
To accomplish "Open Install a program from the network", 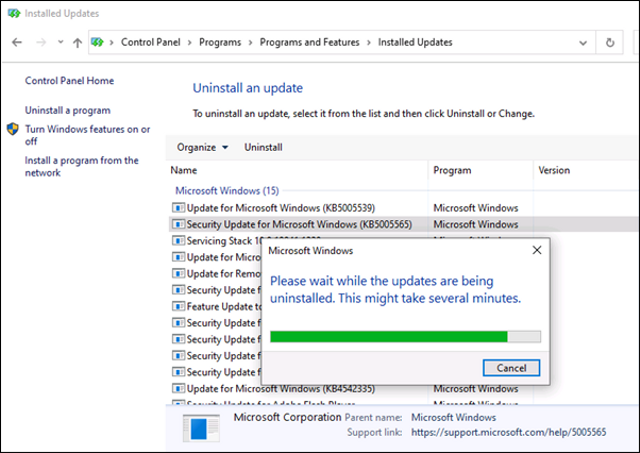I will point(82,166).
